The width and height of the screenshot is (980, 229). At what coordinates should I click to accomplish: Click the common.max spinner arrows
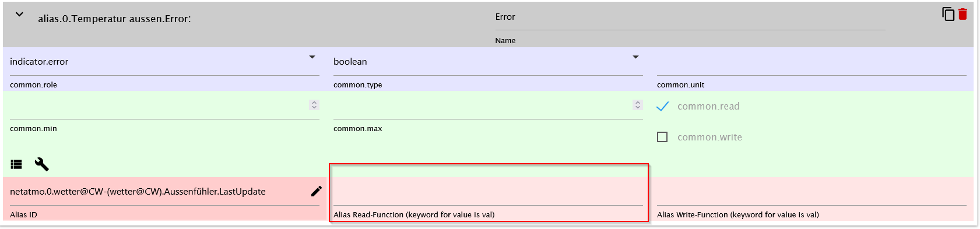click(x=638, y=105)
